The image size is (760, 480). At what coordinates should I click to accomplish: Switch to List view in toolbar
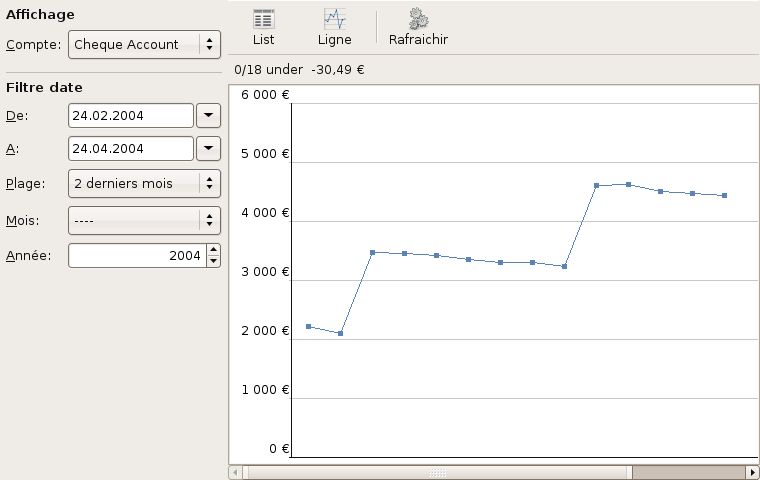click(x=264, y=27)
